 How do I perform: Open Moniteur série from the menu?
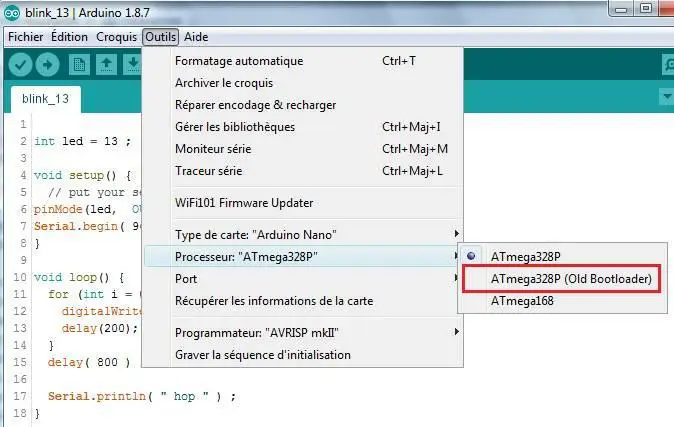click(303, 149)
